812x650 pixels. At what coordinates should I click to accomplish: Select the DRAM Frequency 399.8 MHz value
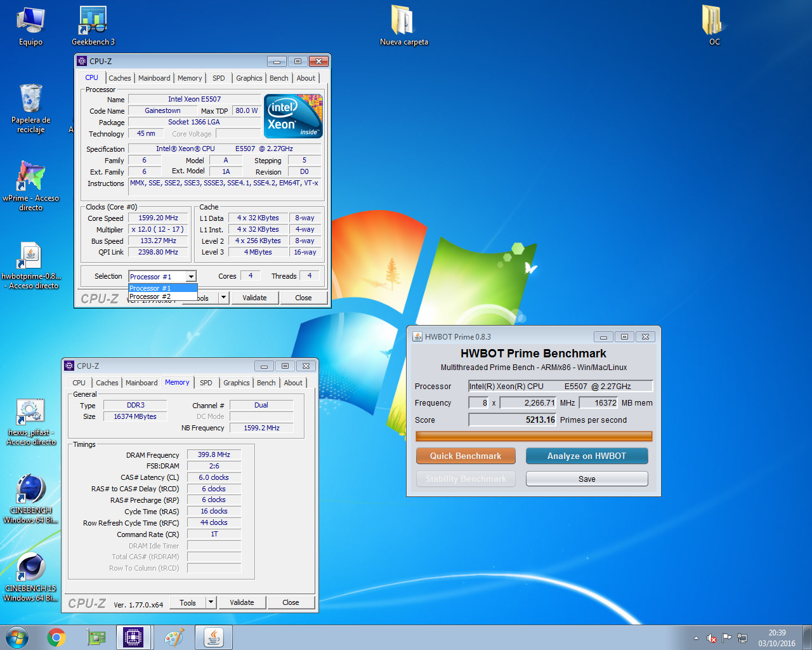click(214, 454)
